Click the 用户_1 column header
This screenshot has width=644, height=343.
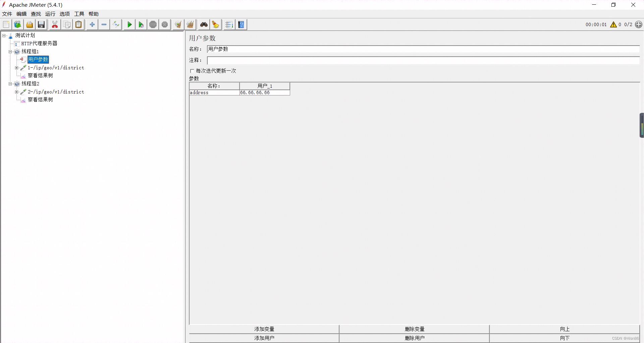tap(265, 86)
